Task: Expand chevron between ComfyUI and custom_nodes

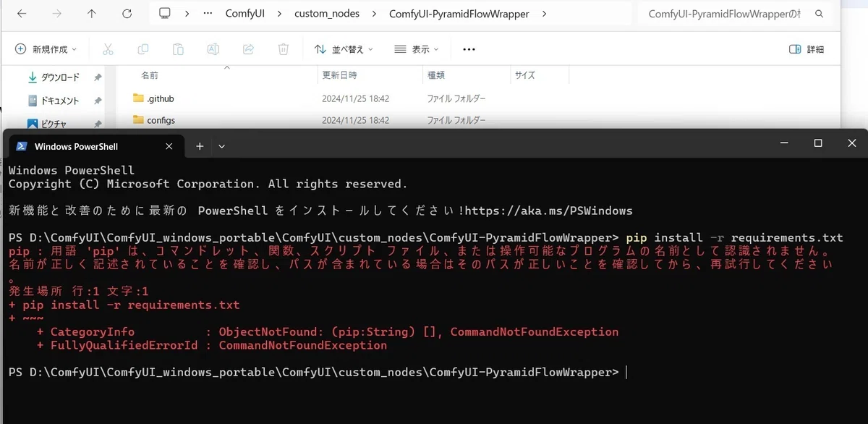Action: [x=281, y=14]
